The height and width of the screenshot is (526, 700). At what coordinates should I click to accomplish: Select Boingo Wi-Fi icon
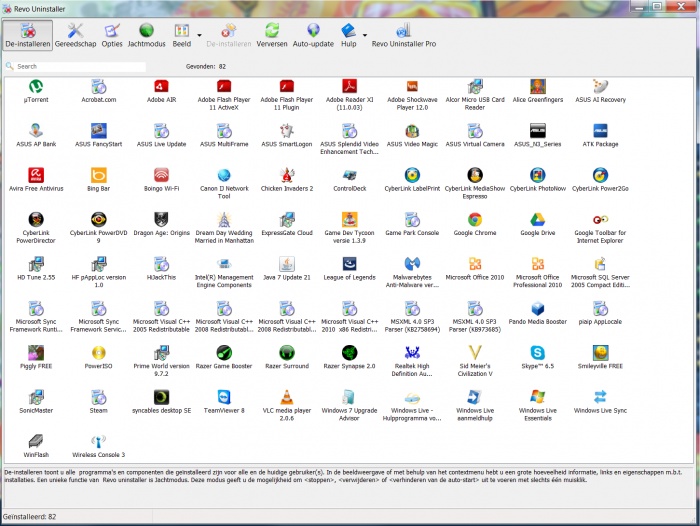tap(161, 175)
